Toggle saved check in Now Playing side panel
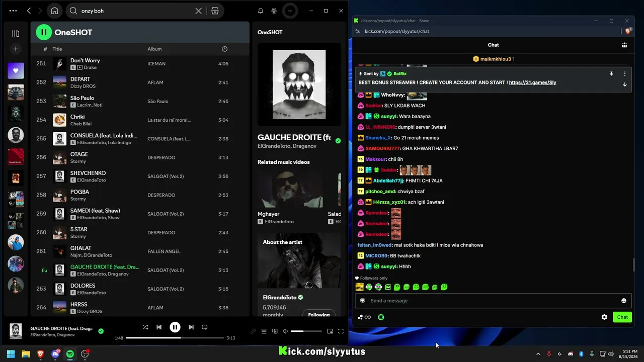Screen dimensions: 644x362 pos(338,141)
